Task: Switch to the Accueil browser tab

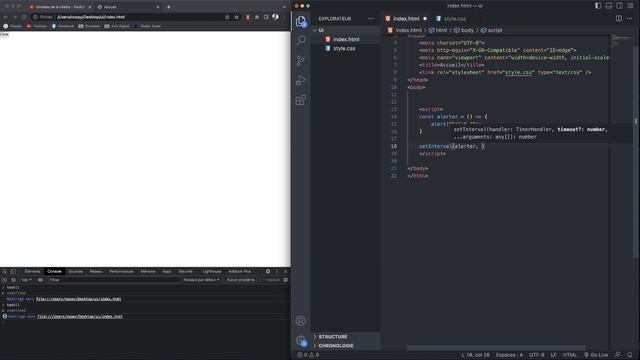Action: pyautogui.click(x=127, y=7)
